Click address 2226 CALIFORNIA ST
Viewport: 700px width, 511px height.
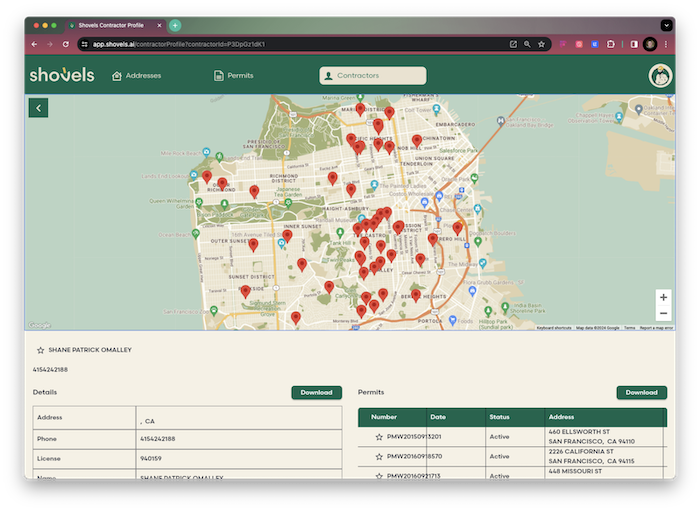tap(581, 452)
